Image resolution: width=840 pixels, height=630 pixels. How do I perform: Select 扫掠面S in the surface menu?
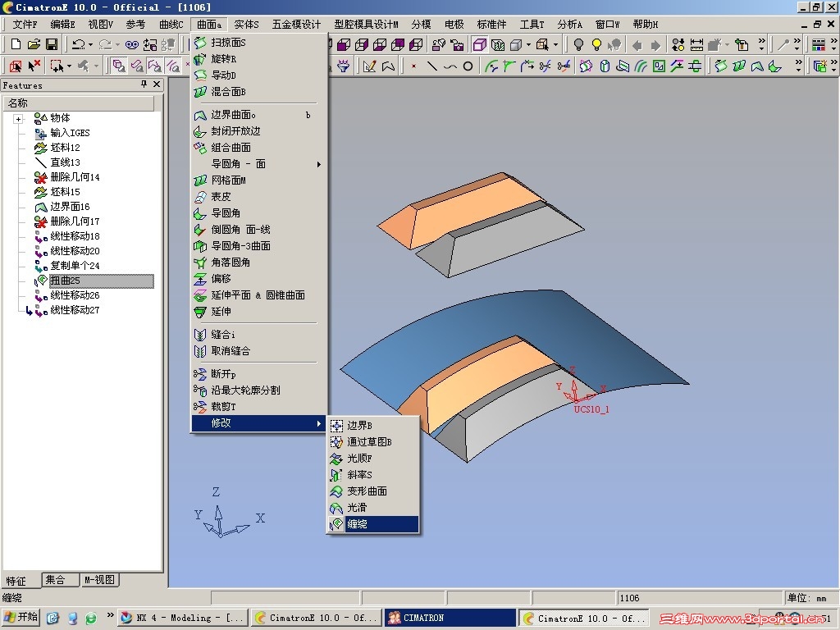click(x=259, y=43)
